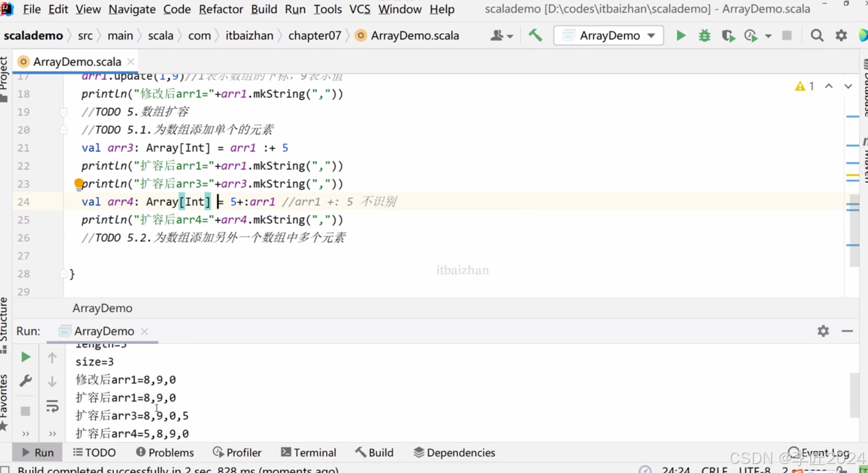The width and height of the screenshot is (868, 473).
Task: Expand the dropdown arrow beside profiler icon
Action: pos(768,36)
